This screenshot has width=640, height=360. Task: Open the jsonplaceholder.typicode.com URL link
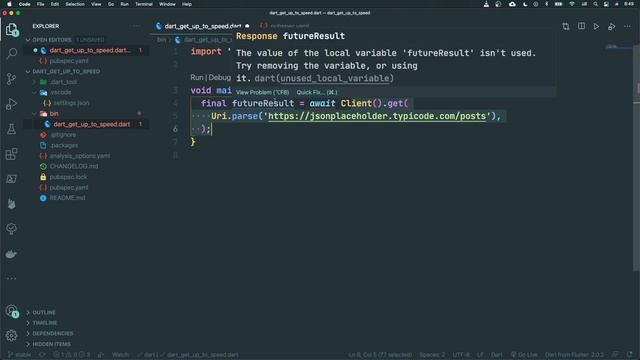(x=377, y=116)
